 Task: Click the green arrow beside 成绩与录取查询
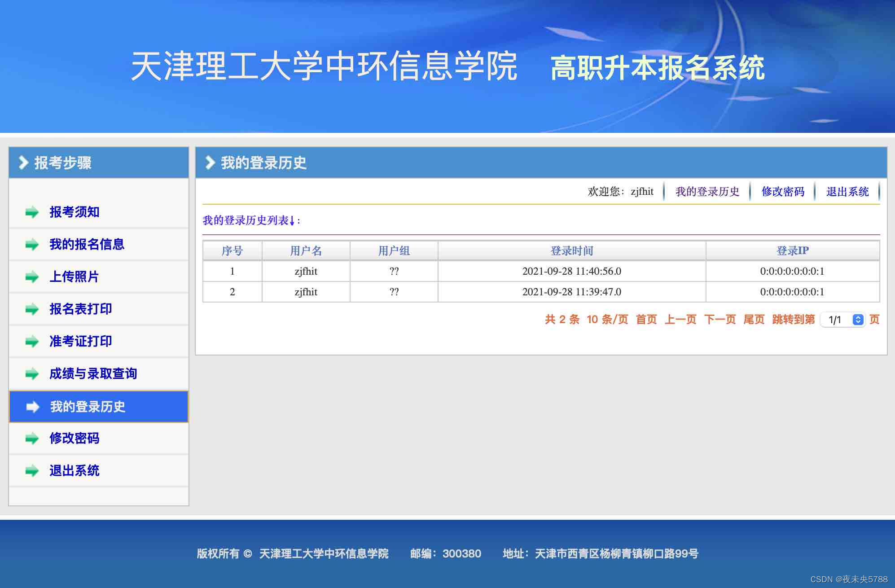[32, 374]
